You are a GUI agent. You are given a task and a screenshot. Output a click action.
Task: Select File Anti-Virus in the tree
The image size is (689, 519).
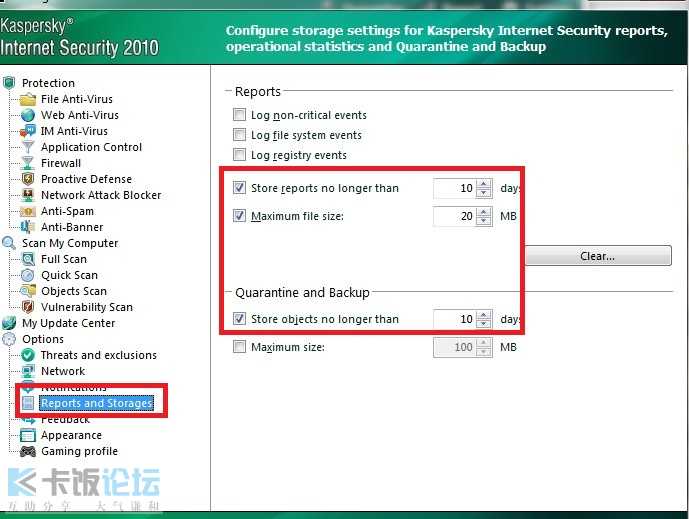pos(76,99)
